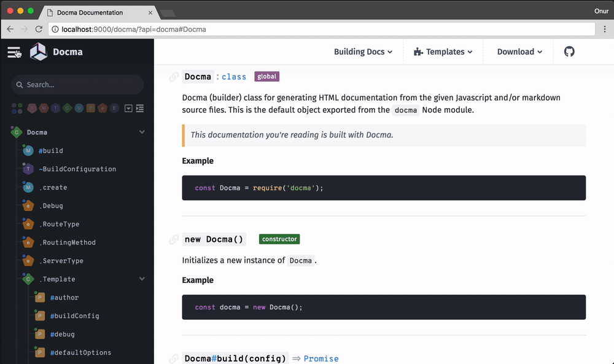The height and width of the screenshot is (364, 614).
Task: Click the "This documentation you're reading" note
Action: click(x=384, y=136)
